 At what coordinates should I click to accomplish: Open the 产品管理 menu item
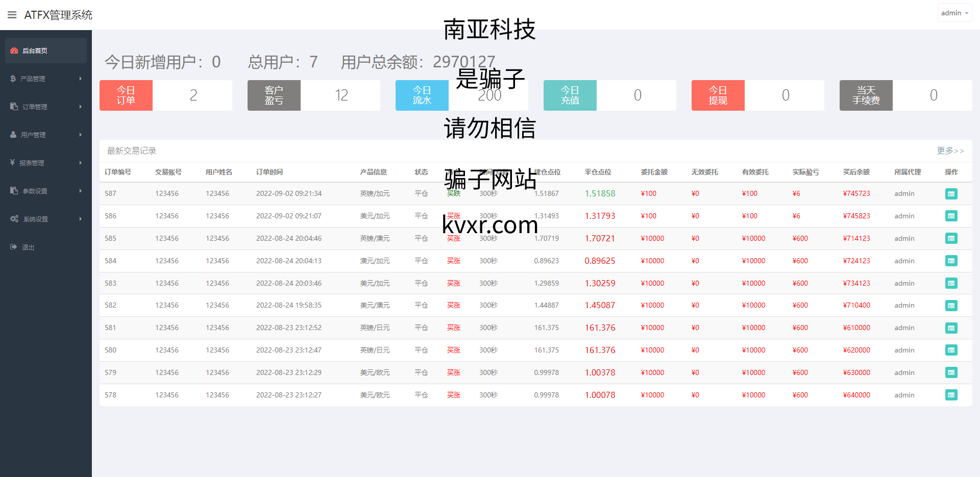click(x=46, y=79)
